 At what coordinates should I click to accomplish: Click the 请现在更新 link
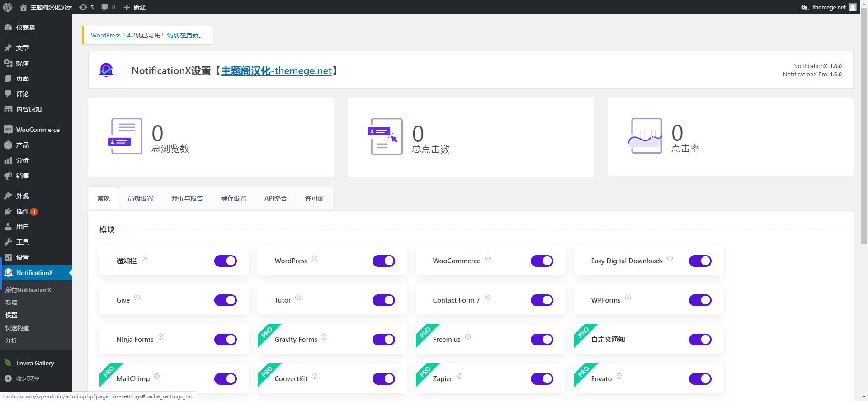(183, 35)
